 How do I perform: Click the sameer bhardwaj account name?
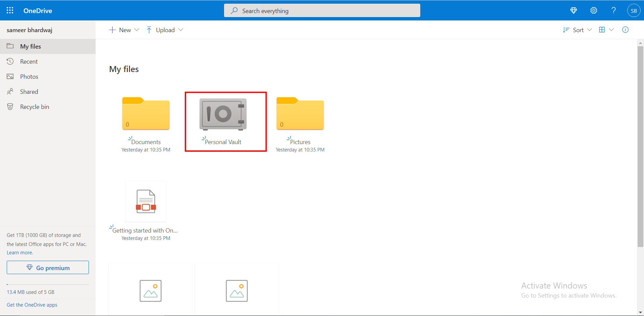click(x=30, y=30)
